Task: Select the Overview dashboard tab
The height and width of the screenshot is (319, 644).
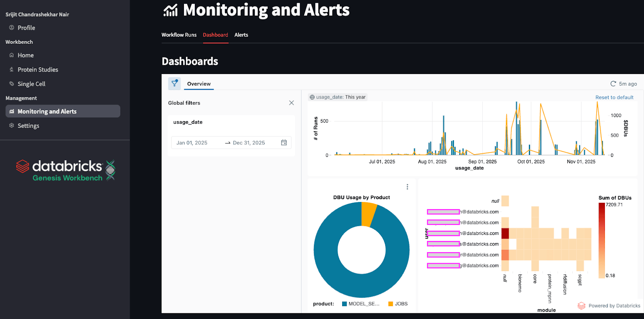Action: [x=199, y=84]
